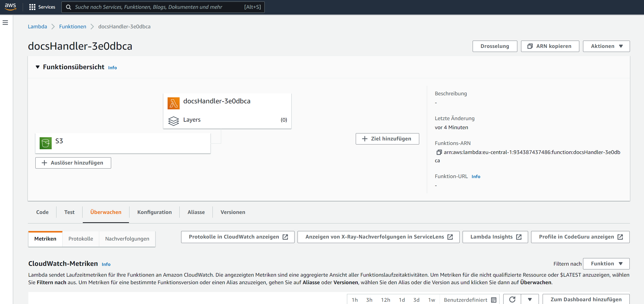Open the Benutzerdefiniert custom time range
This screenshot has height=304, width=644.
pyautogui.click(x=470, y=300)
